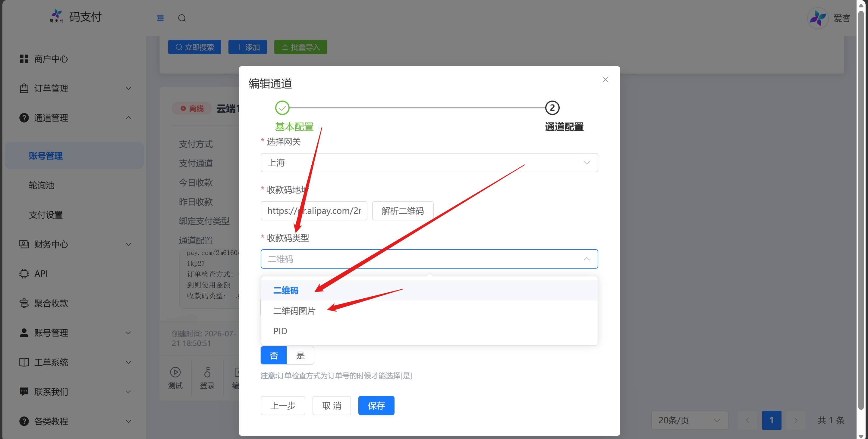
Task: Click the 登录 icon on channel card
Action: (x=207, y=372)
